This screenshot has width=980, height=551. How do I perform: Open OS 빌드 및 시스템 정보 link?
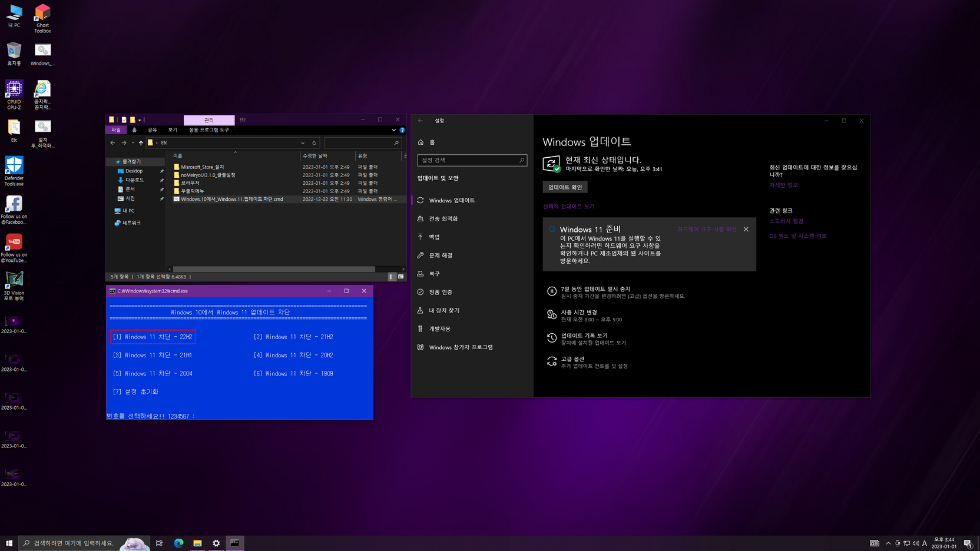(798, 236)
